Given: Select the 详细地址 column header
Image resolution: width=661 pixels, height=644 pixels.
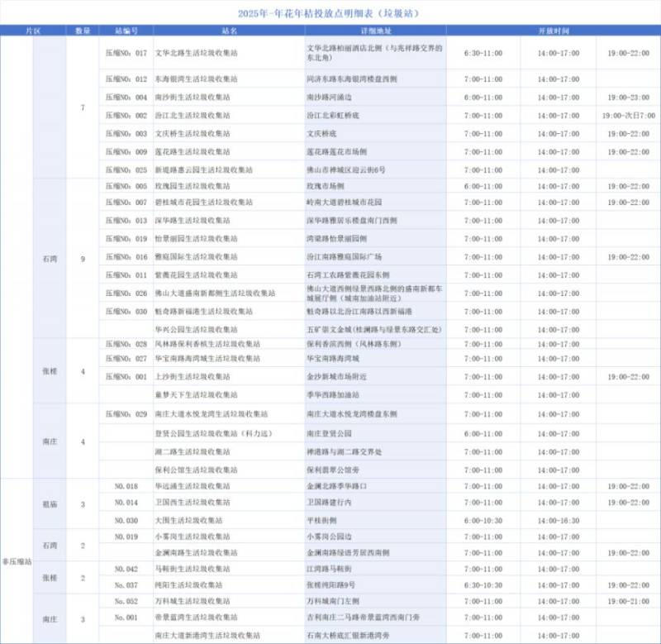Looking at the screenshot, I should [x=376, y=31].
